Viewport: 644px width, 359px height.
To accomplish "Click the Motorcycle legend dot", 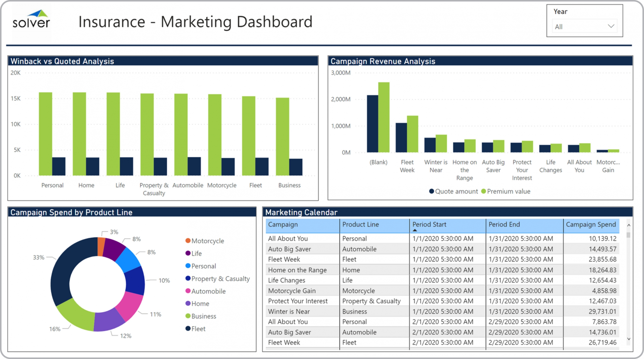I will (188, 241).
